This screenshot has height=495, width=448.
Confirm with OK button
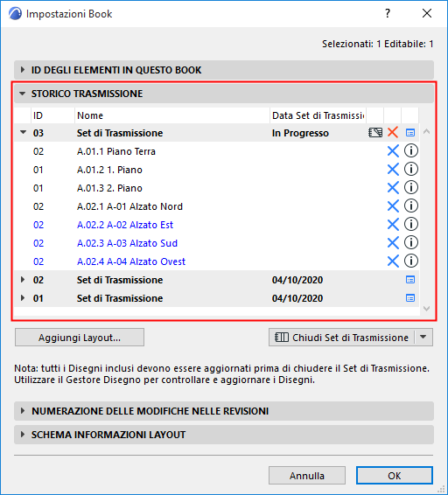tap(395, 476)
